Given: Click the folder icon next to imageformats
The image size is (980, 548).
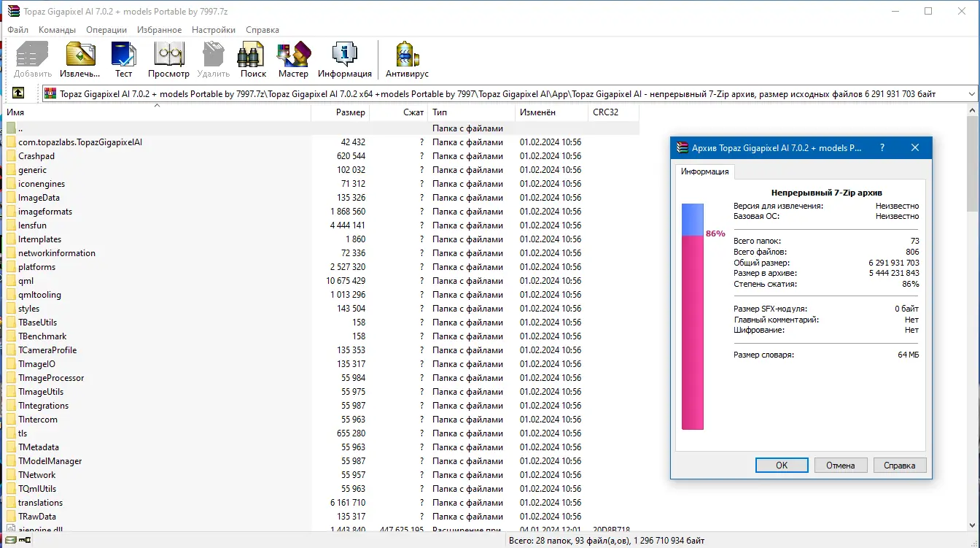Looking at the screenshot, I should [x=11, y=212].
